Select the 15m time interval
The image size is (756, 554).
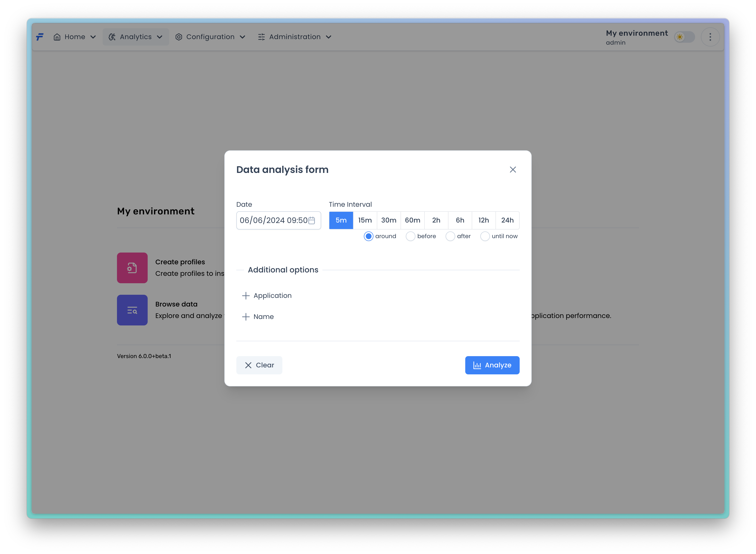tap(365, 220)
